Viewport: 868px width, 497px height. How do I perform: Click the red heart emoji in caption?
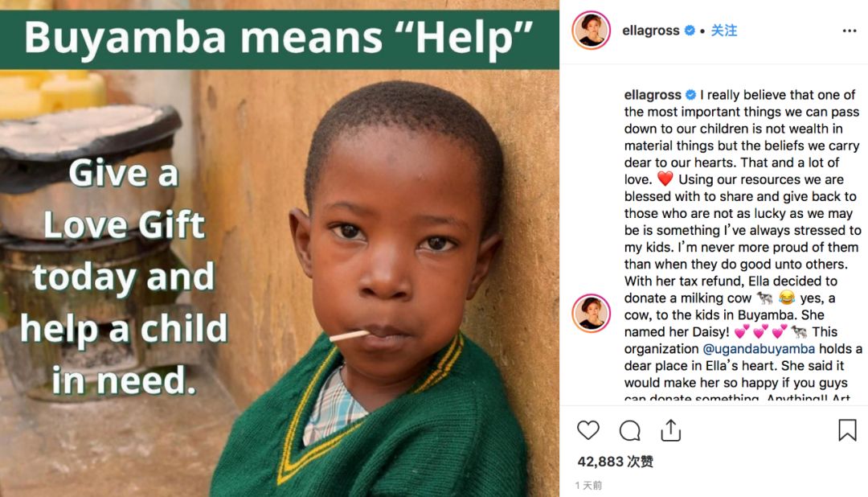pyautogui.click(x=664, y=179)
